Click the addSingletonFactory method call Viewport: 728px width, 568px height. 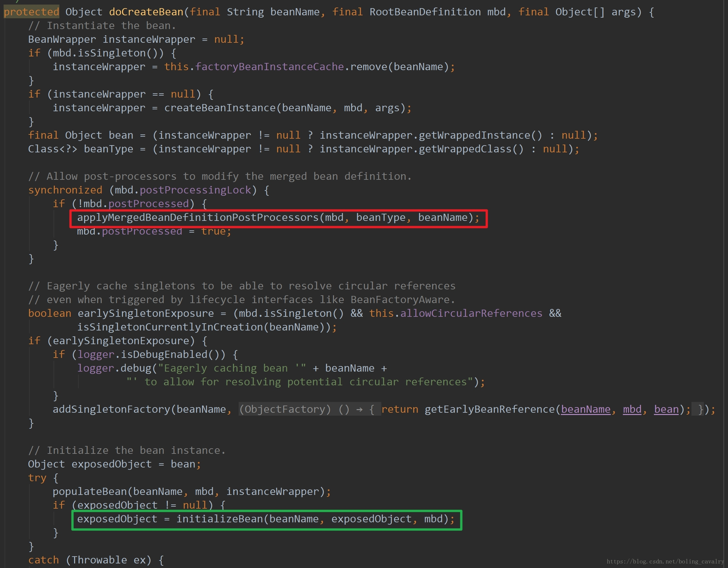coord(111,409)
